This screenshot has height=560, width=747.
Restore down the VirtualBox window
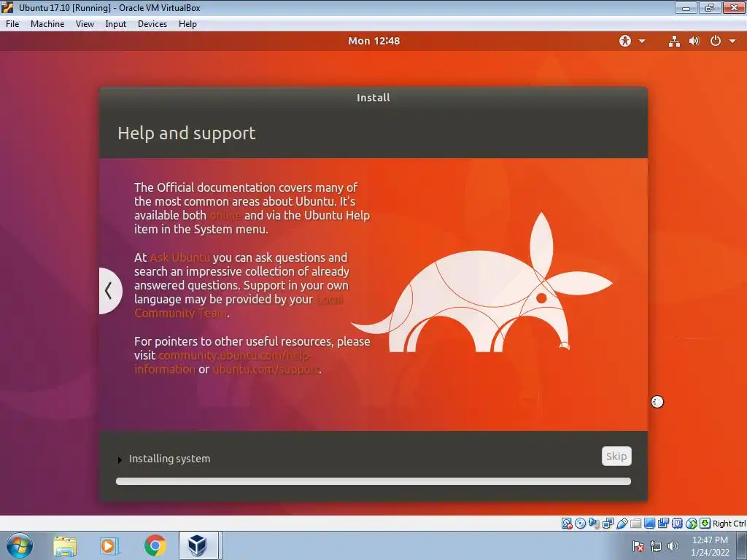coord(709,7)
